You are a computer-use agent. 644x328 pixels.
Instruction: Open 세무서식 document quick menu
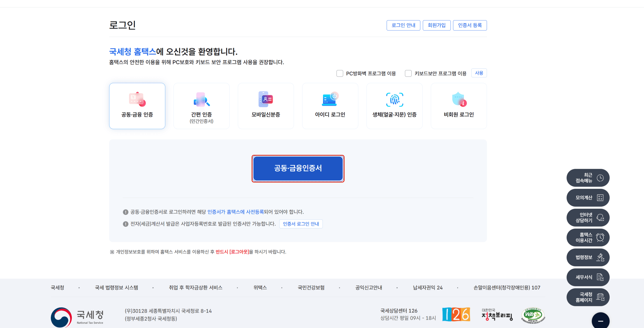[x=588, y=277]
